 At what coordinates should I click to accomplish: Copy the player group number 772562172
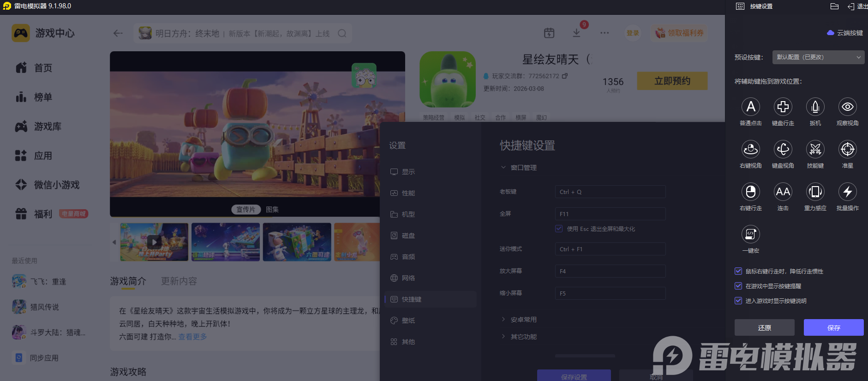coord(565,76)
